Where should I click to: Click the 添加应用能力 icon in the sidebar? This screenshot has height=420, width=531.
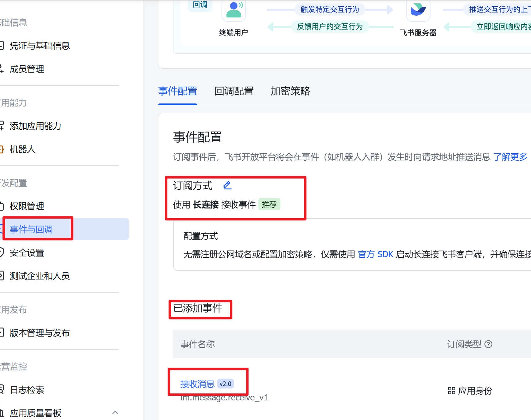[2, 126]
